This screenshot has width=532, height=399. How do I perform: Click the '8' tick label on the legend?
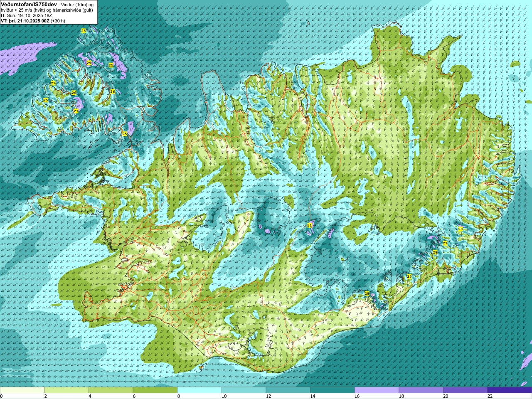pyautogui.click(x=178, y=396)
